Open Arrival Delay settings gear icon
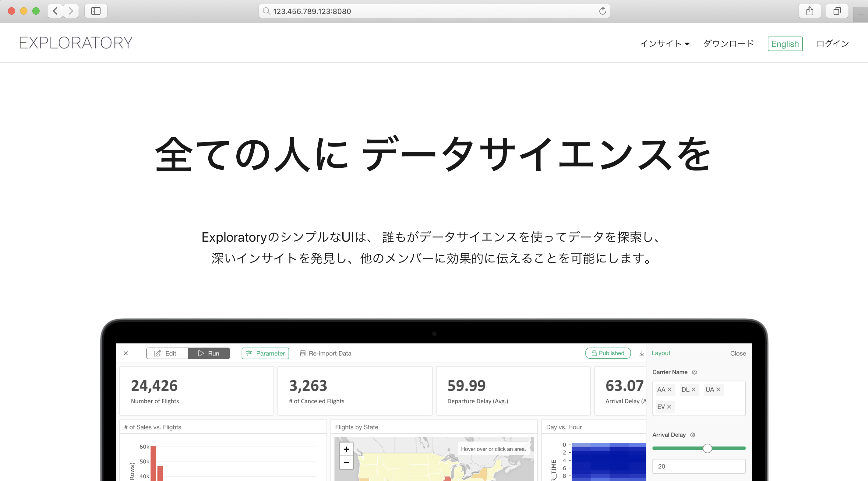The height and width of the screenshot is (481, 868). pyautogui.click(x=693, y=435)
